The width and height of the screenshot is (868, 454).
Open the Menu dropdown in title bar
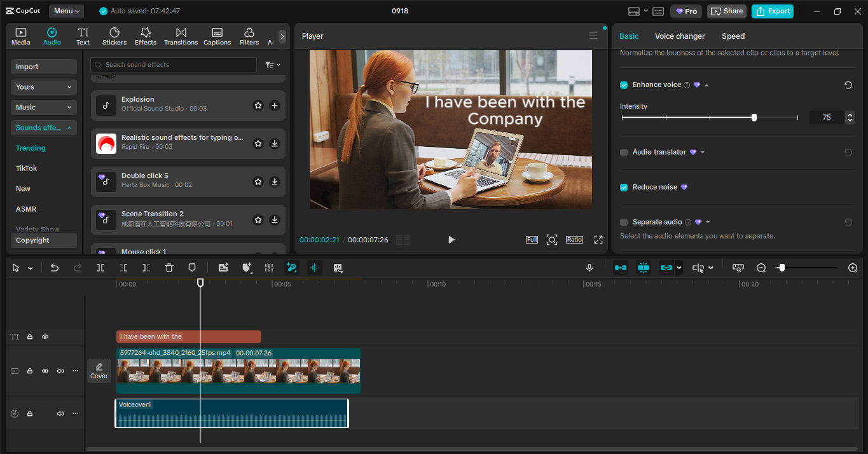click(x=67, y=11)
